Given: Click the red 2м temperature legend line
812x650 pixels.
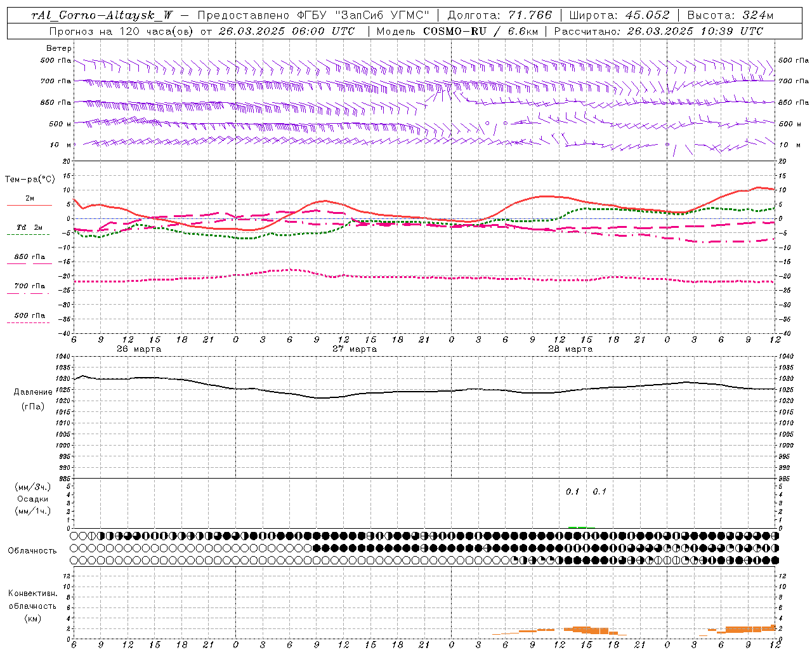Looking at the screenshot, I should click(29, 205).
